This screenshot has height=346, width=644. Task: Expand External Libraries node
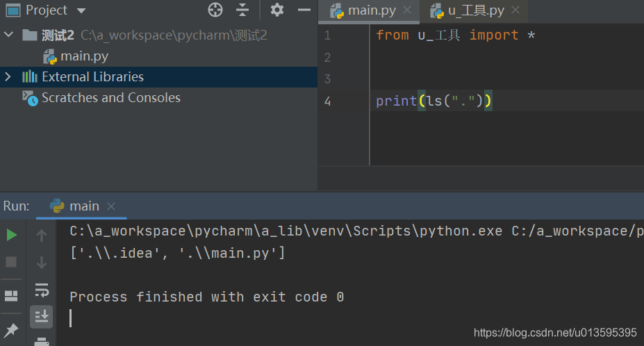tap(8, 76)
